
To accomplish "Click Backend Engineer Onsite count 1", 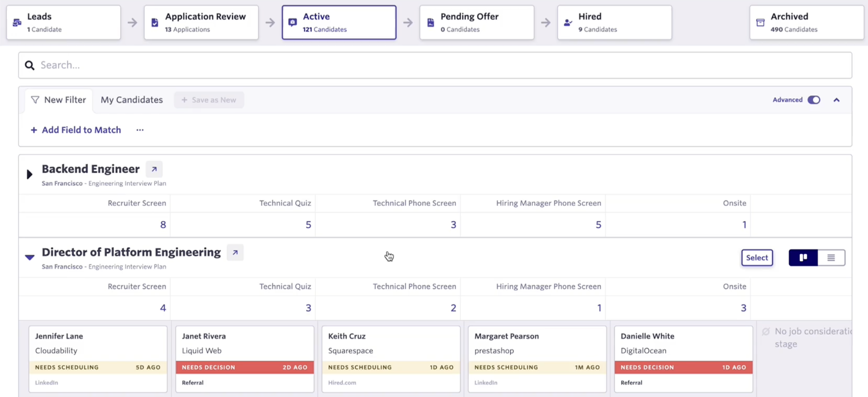I will (x=744, y=225).
